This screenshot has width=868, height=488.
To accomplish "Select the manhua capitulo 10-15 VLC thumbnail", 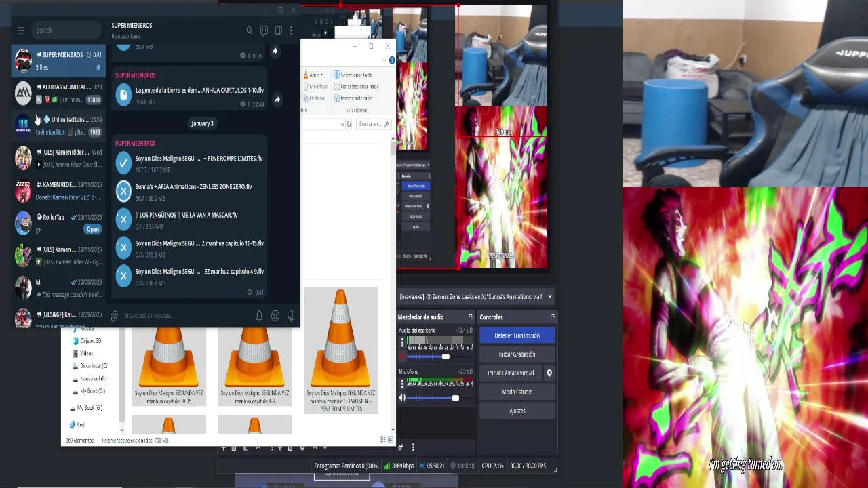I will coord(169,367).
